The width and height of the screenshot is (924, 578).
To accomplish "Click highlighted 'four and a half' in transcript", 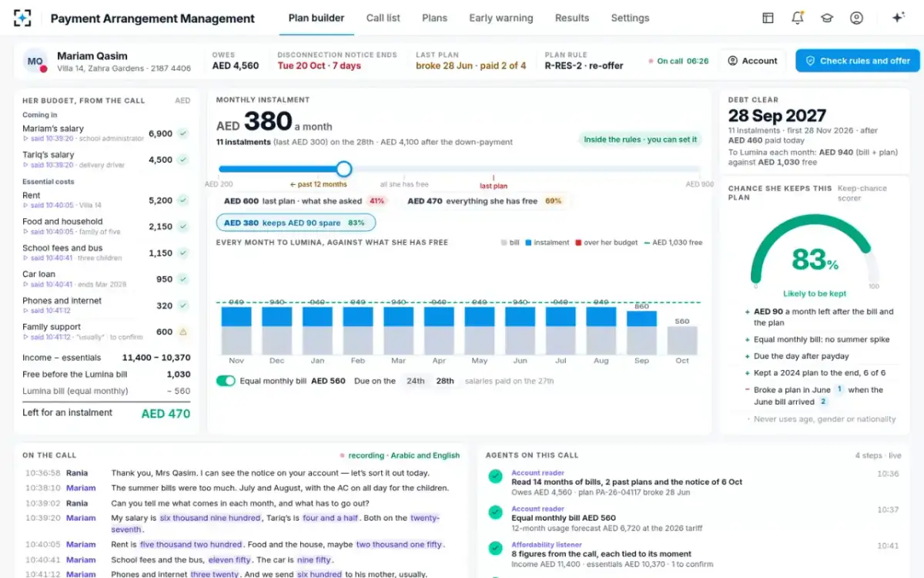I will 330,518.
